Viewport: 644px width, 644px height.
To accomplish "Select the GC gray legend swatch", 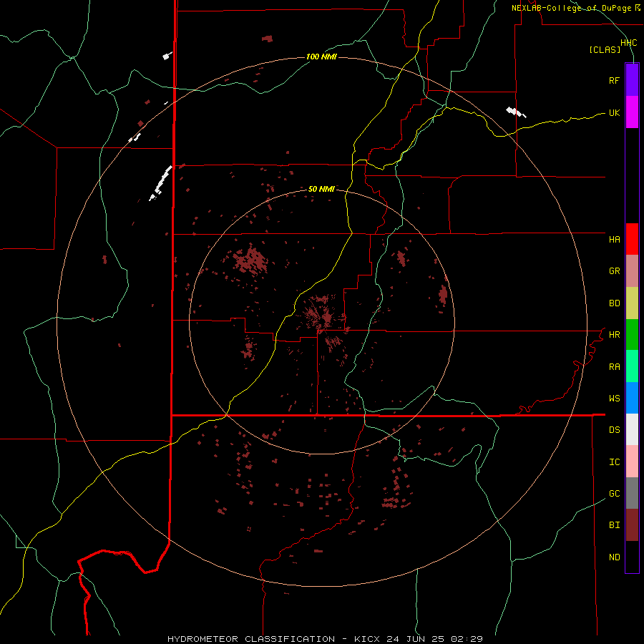I will [x=632, y=493].
